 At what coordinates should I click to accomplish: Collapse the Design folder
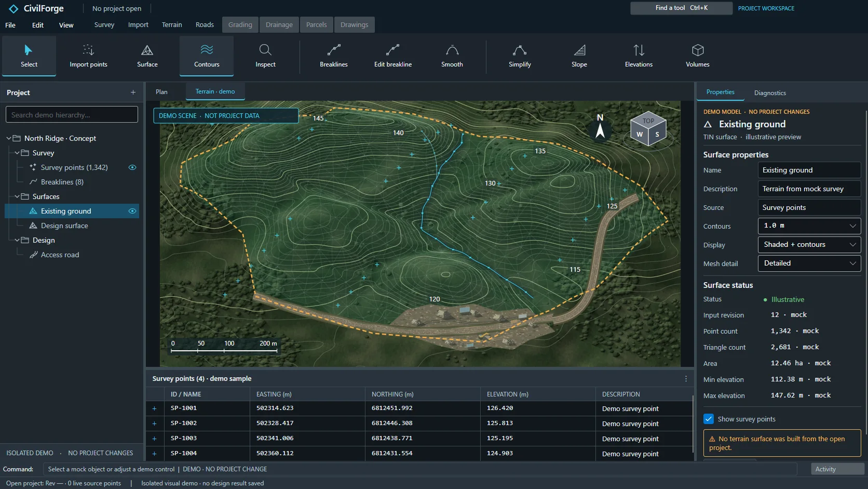click(x=17, y=240)
